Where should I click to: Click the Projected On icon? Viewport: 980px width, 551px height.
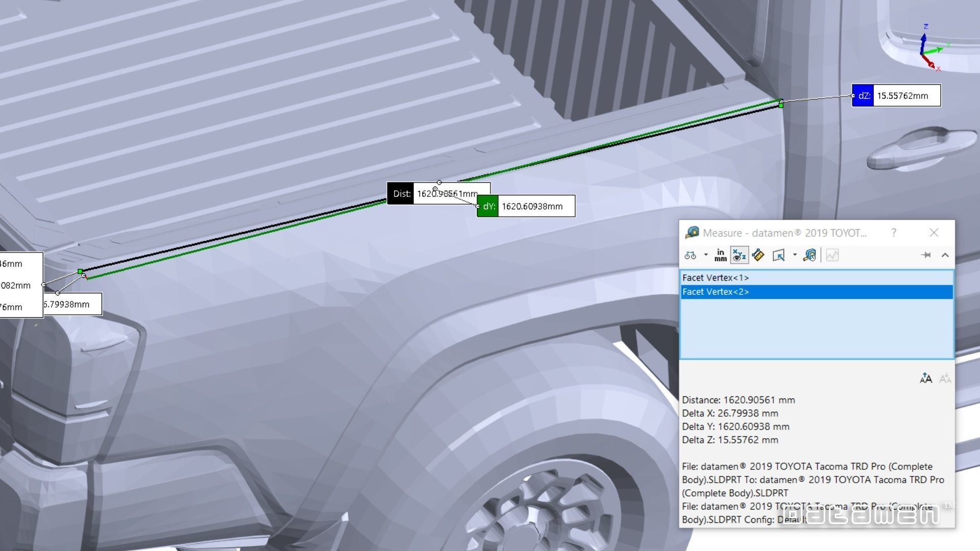point(779,255)
